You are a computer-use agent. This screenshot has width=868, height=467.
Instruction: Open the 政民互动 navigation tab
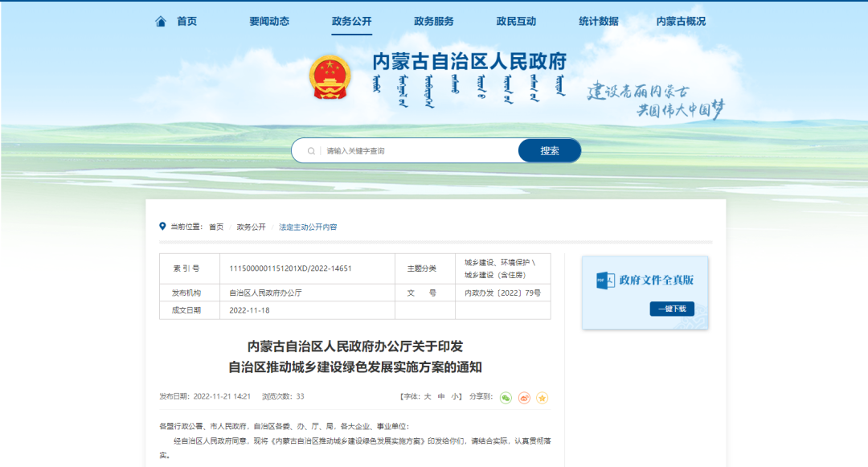pyautogui.click(x=515, y=21)
